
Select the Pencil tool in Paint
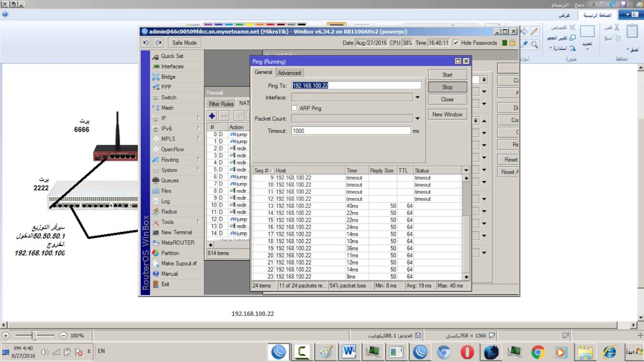click(534, 31)
